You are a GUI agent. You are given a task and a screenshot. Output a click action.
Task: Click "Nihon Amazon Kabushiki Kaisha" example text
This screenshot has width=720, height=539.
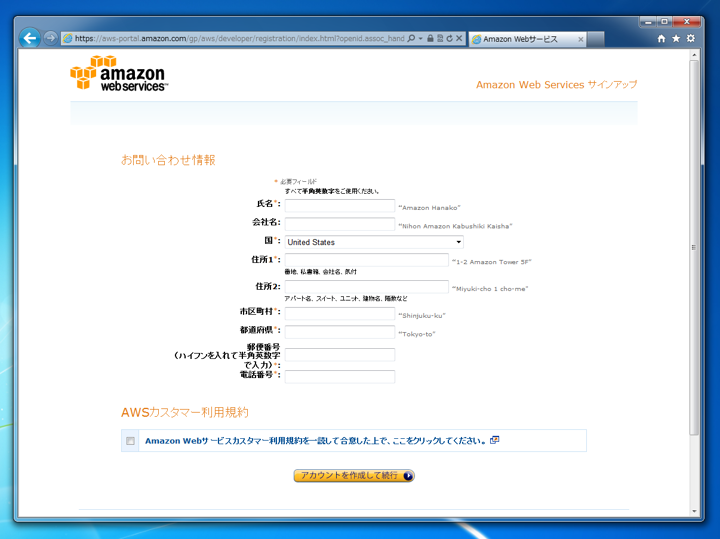[455, 226]
